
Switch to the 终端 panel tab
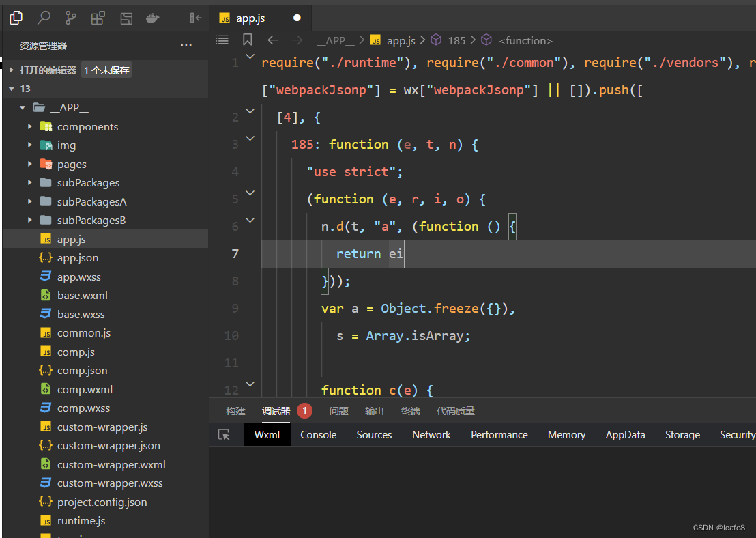coord(410,410)
